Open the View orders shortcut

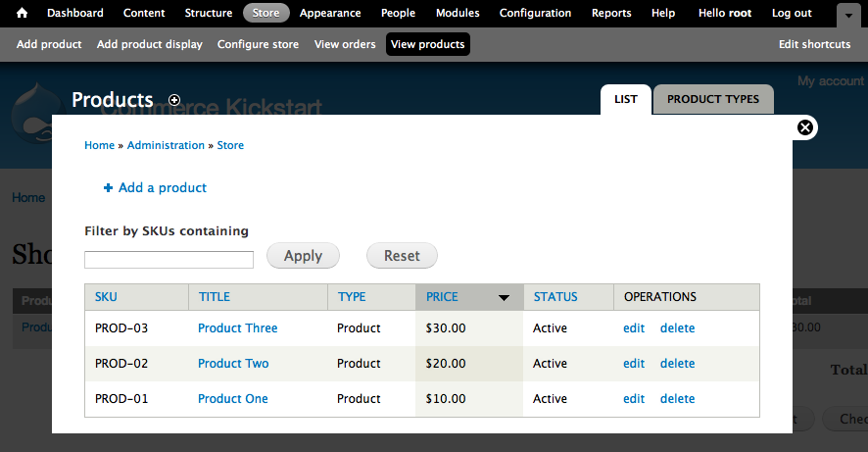pos(345,44)
